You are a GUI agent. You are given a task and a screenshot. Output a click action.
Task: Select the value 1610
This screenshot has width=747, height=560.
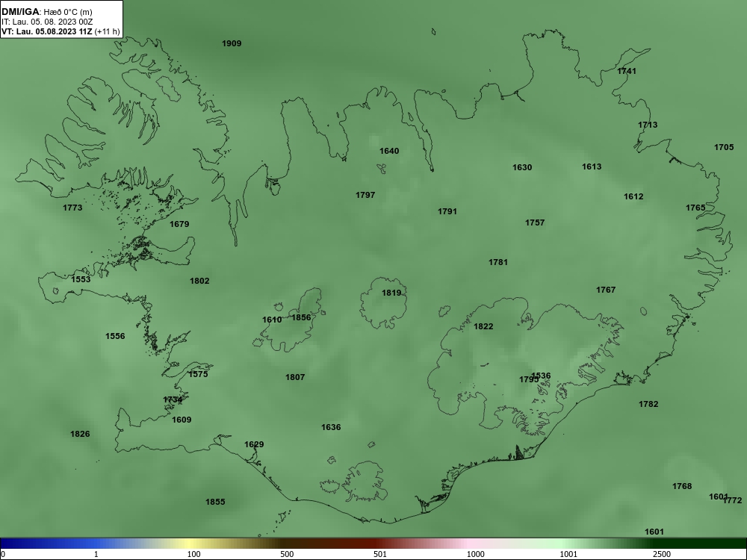272,320
